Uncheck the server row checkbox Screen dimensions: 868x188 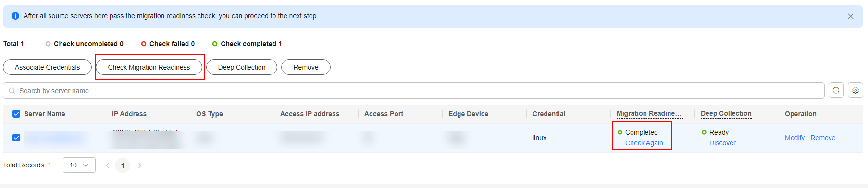pos(16,138)
